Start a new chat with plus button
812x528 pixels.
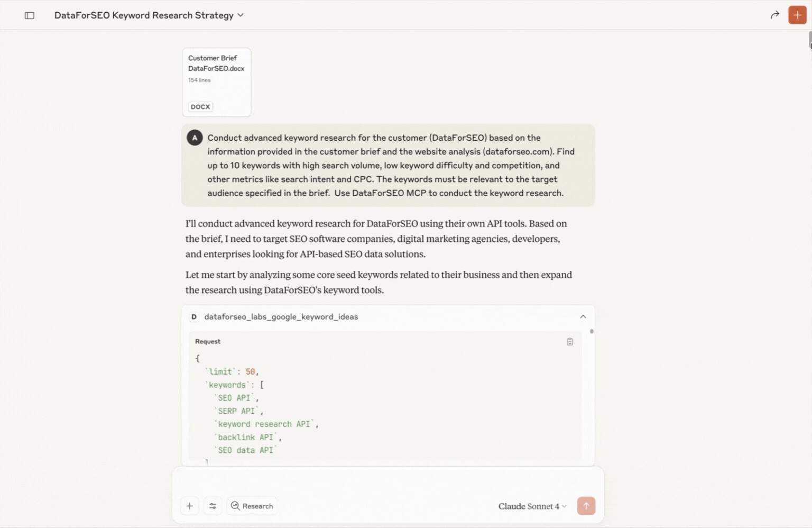tap(797, 15)
